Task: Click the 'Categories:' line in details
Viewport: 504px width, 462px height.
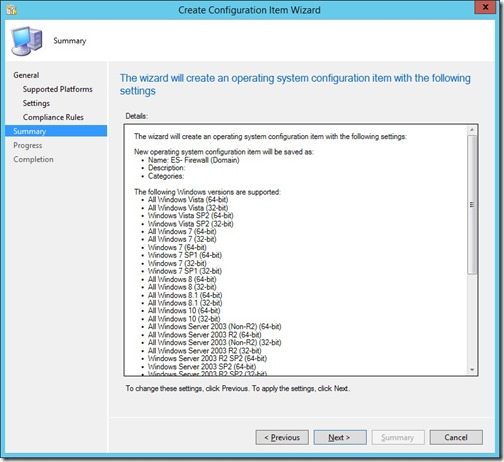Action: tap(166, 176)
